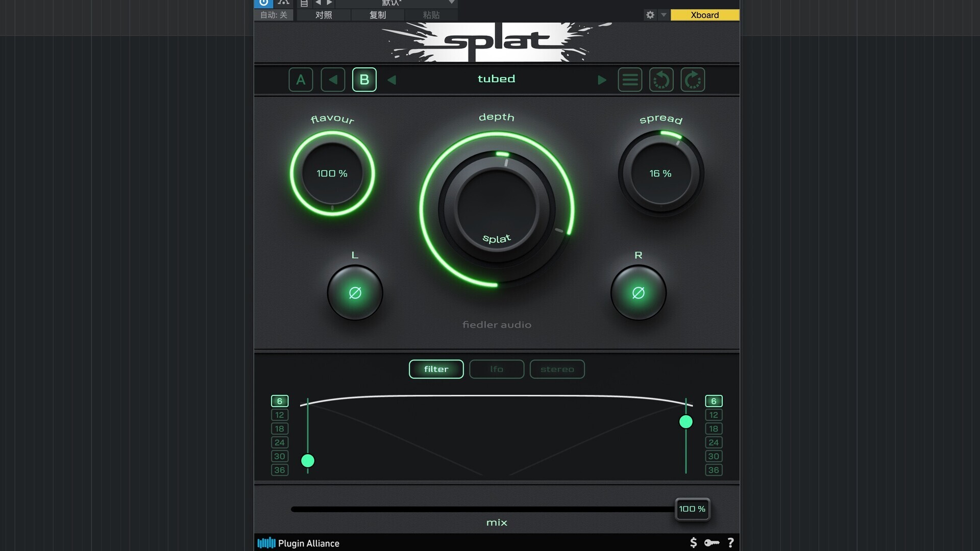
Task: Open license key activation icon
Action: (712, 543)
